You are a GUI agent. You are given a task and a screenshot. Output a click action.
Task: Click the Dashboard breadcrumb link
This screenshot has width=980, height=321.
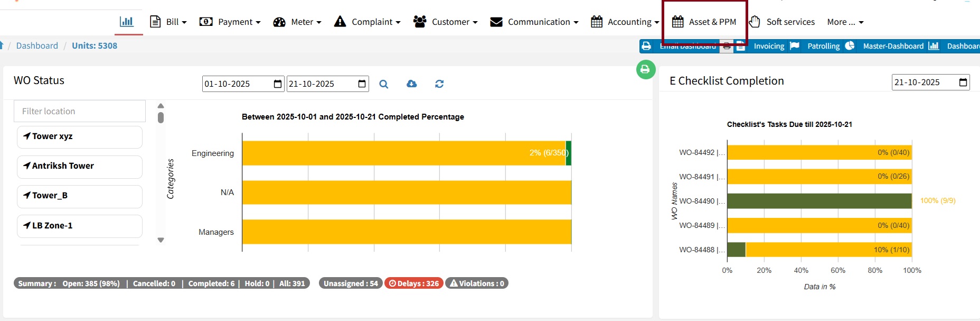pyautogui.click(x=37, y=45)
